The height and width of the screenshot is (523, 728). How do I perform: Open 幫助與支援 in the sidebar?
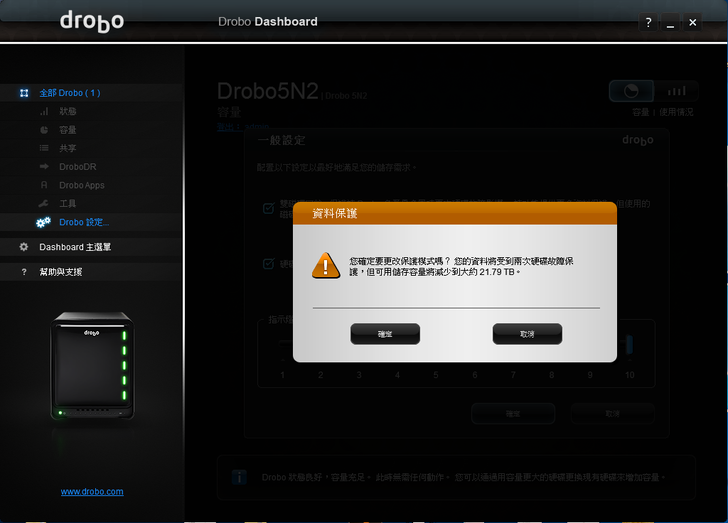coord(61,272)
